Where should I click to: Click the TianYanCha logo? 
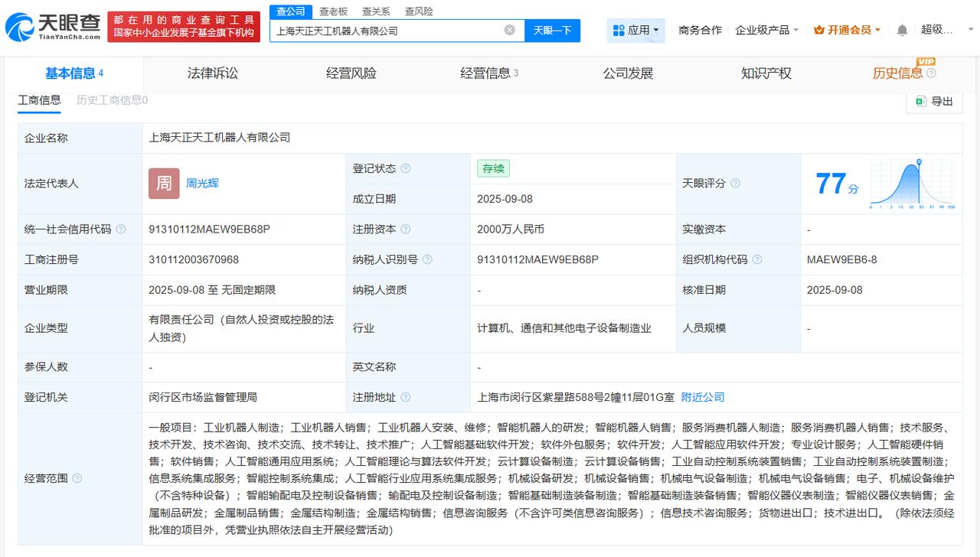tap(54, 27)
